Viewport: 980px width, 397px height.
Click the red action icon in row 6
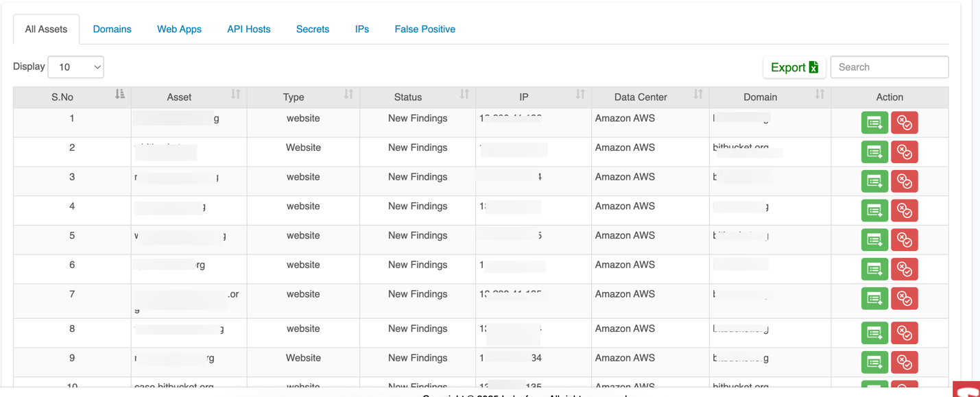(x=905, y=269)
